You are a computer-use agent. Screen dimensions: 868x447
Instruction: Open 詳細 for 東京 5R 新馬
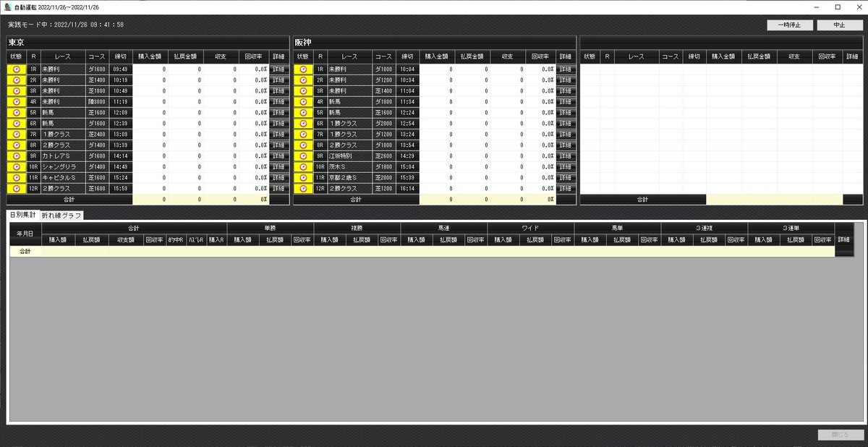[x=278, y=113]
